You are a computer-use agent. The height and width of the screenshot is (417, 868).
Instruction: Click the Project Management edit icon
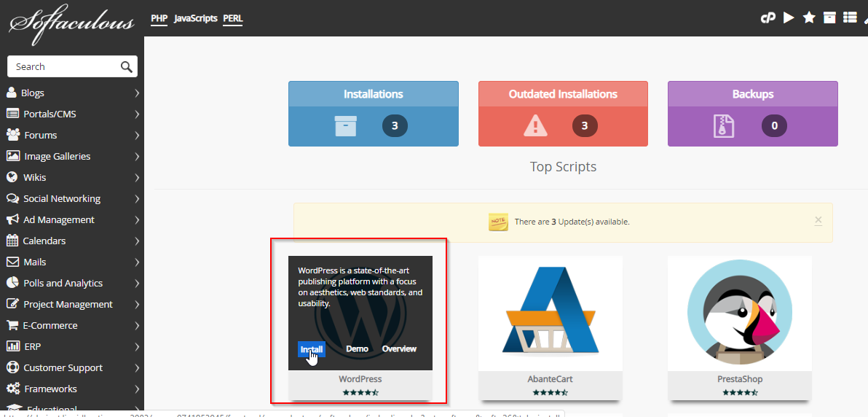pyautogui.click(x=12, y=304)
